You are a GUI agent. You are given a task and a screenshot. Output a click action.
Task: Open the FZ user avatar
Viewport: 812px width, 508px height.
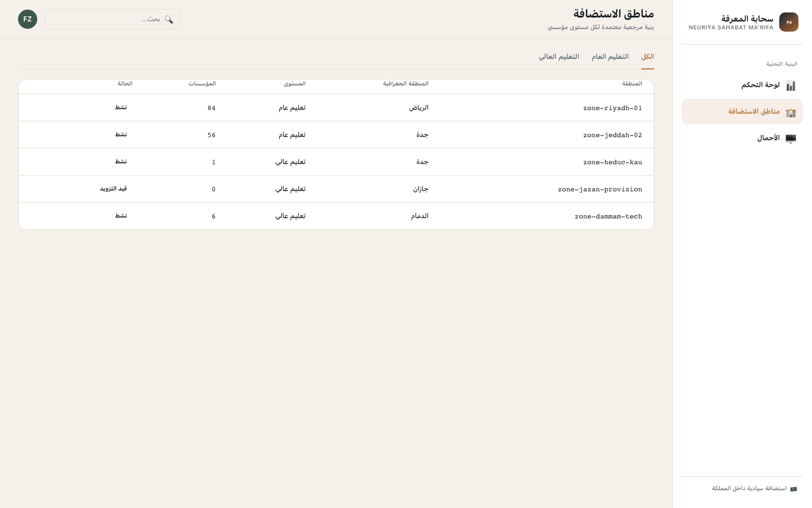coord(28,19)
